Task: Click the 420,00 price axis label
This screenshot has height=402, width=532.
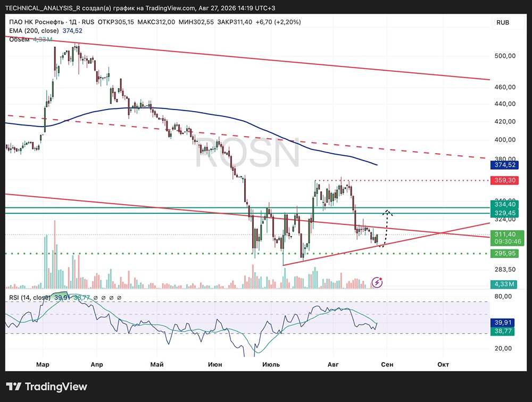Action: (x=505, y=121)
